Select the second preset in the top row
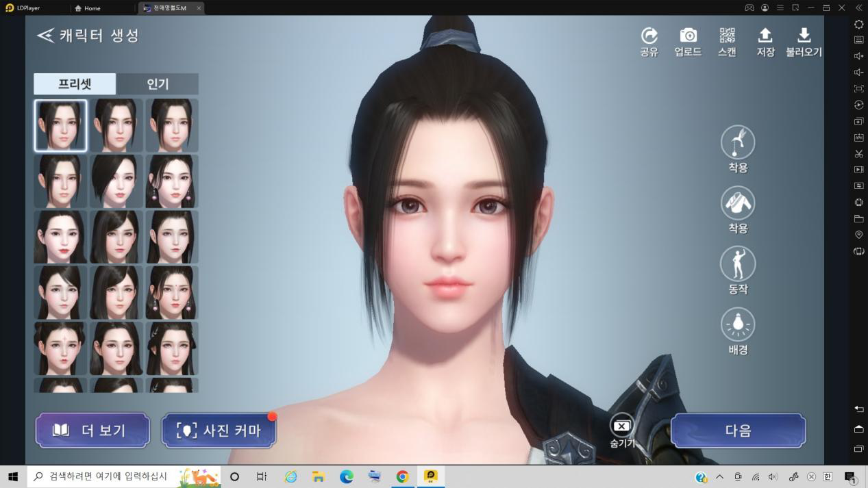Viewport: 868px width, 488px height. pyautogui.click(x=116, y=125)
